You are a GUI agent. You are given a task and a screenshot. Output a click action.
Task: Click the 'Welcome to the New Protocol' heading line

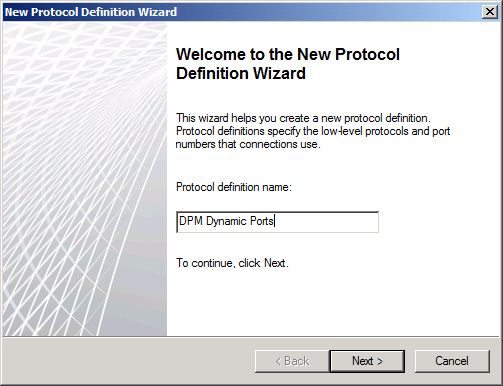288,54
